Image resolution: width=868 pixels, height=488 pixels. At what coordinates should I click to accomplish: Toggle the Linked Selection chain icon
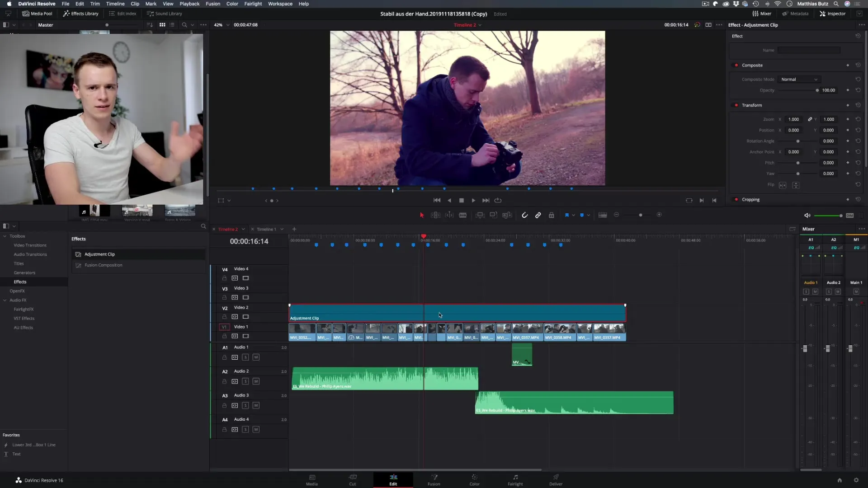pyautogui.click(x=538, y=215)
